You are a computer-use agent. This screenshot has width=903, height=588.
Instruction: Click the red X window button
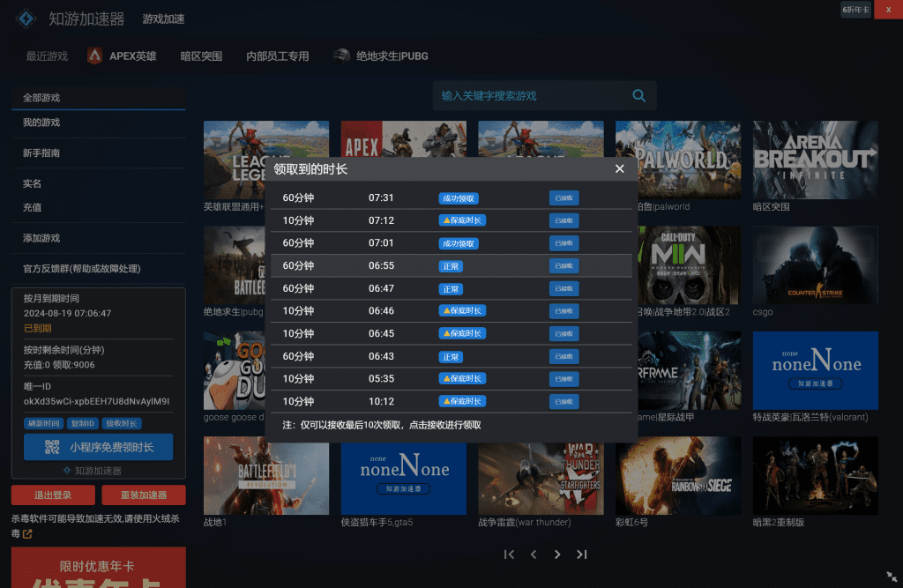tap(888, 10)
